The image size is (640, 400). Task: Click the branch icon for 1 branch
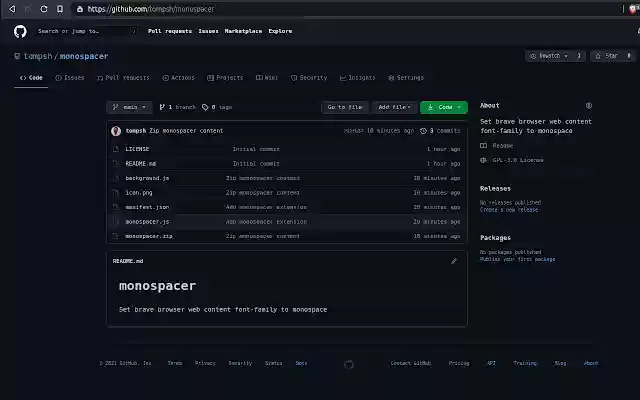point(162,107)
